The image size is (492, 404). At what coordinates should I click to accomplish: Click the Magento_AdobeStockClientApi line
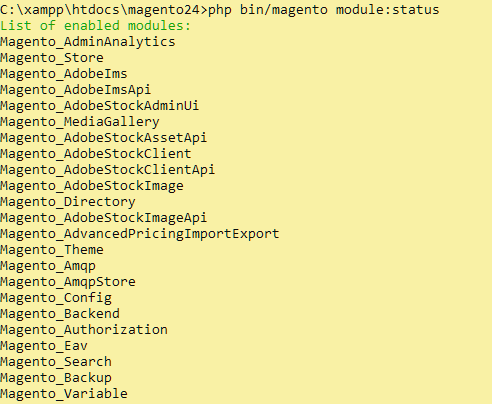point(108,170)
